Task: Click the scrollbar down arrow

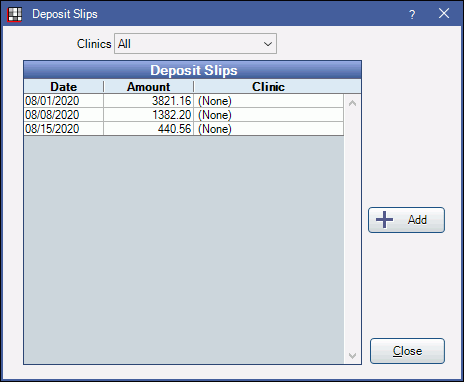Action: [x=352, y=356]
